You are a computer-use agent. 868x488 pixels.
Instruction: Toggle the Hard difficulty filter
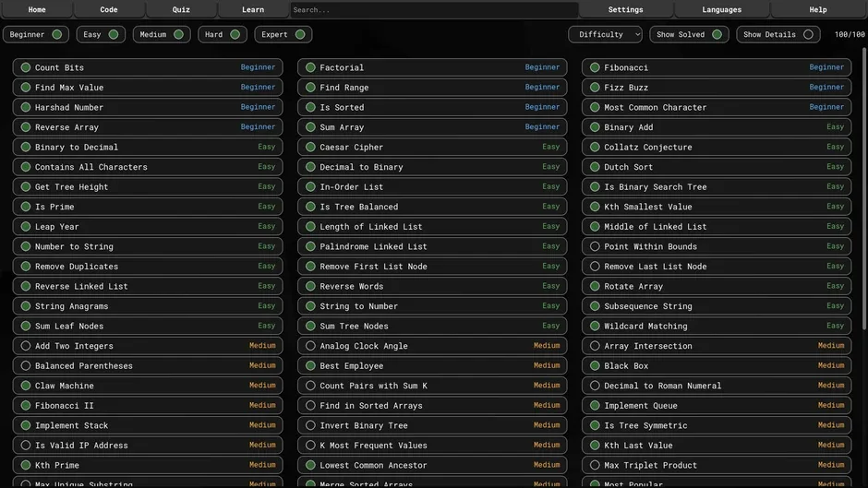click(x=223, y=34)
